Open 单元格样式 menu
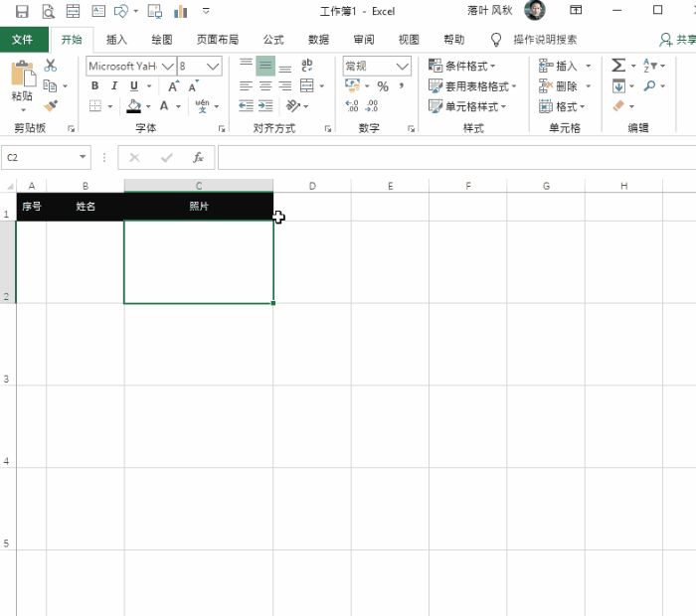696x616 pixels. tap(467, 106)
